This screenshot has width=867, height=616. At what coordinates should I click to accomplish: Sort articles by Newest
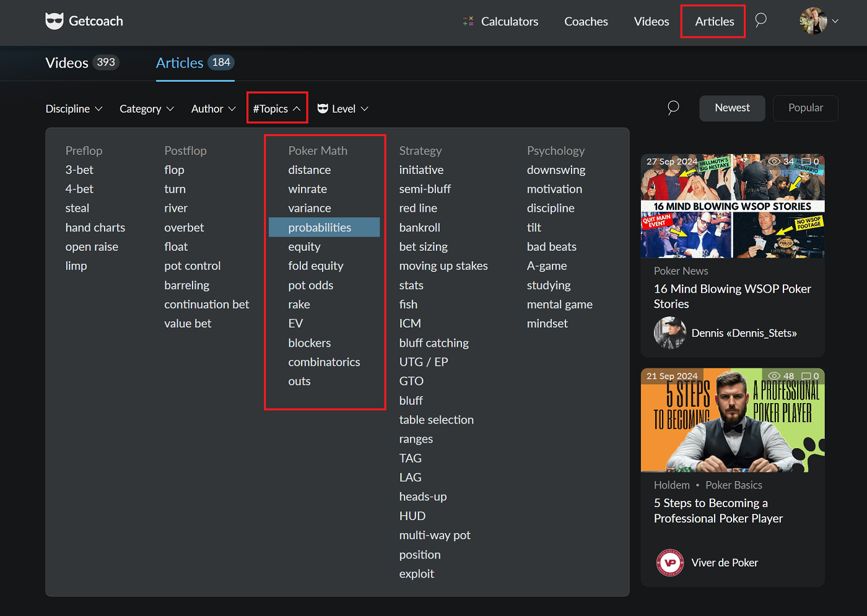tap(732, 108)
